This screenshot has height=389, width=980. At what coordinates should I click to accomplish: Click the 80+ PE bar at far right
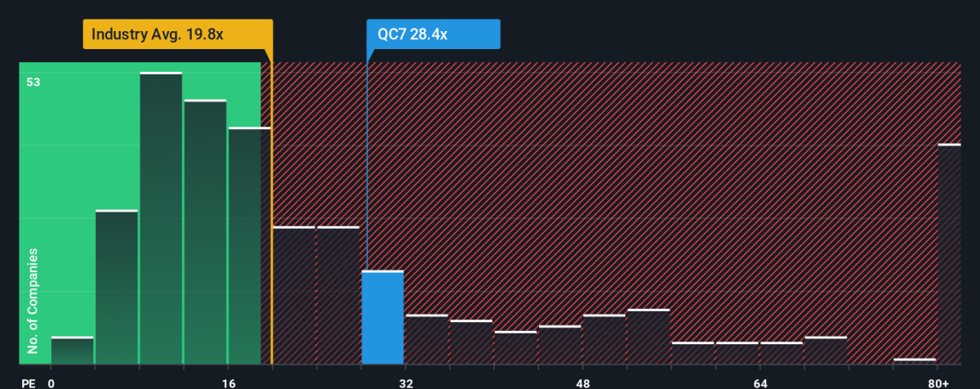(x=949, y=254)
